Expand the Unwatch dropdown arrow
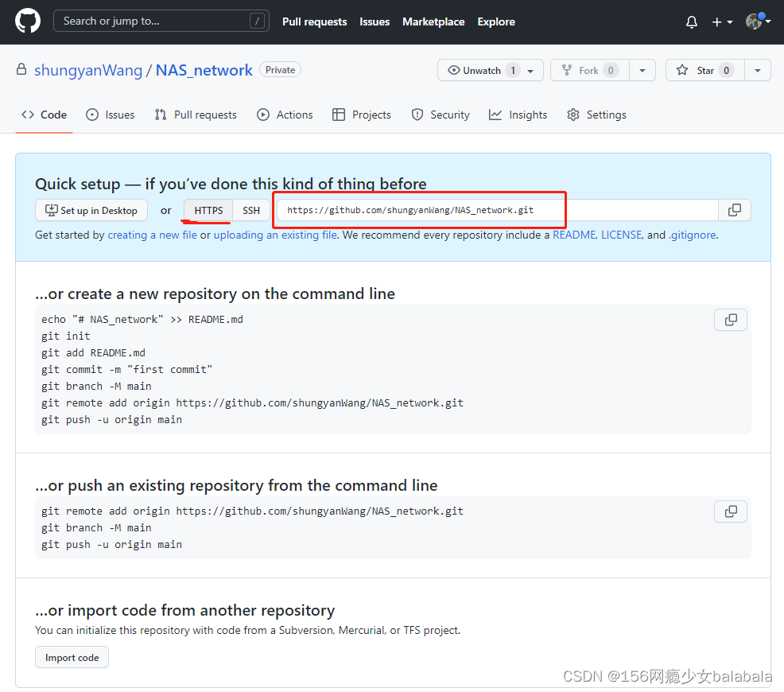 point(531,71)
